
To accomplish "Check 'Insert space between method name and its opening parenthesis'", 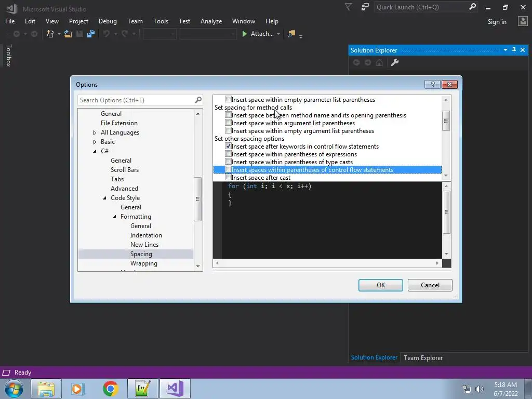I will 229,115.
